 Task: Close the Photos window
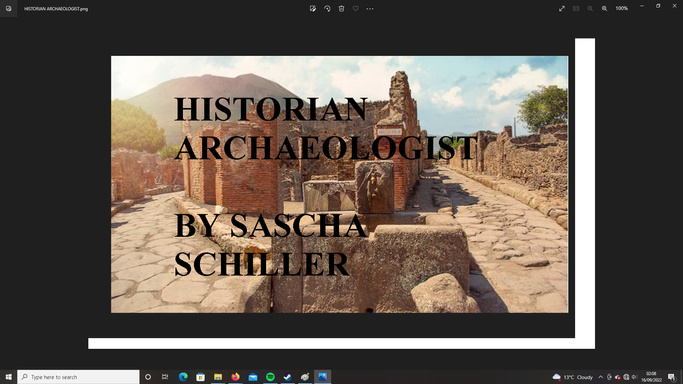coord(674,6)
